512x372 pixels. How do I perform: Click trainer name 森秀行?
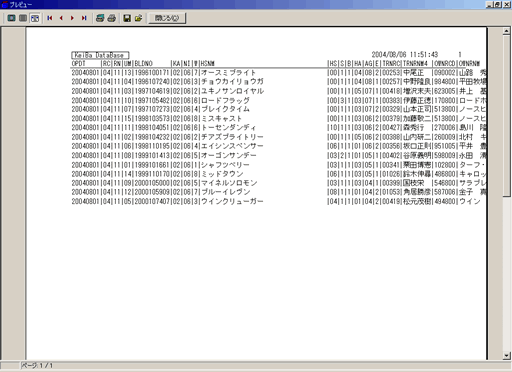[413, 128]
